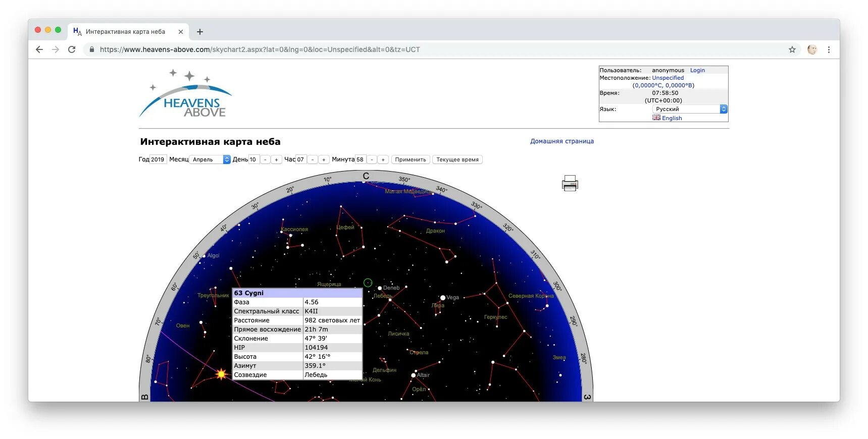
Task: Click the Год input field with 2019
Action: (158, 159)
